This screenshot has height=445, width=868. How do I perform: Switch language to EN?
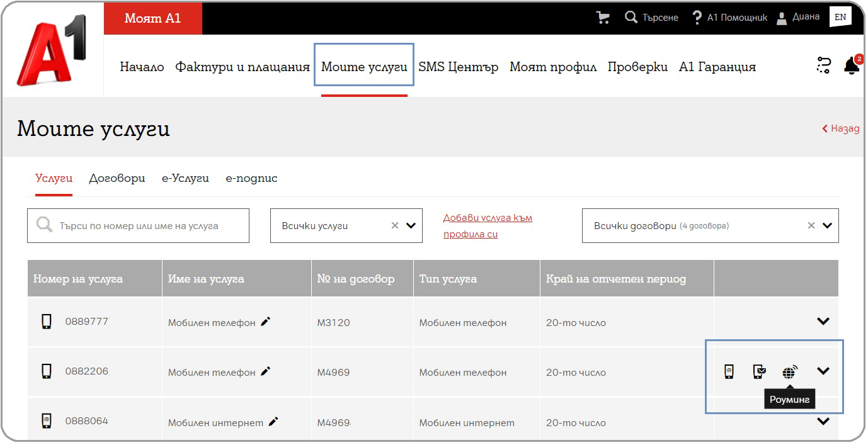[840, 17]
